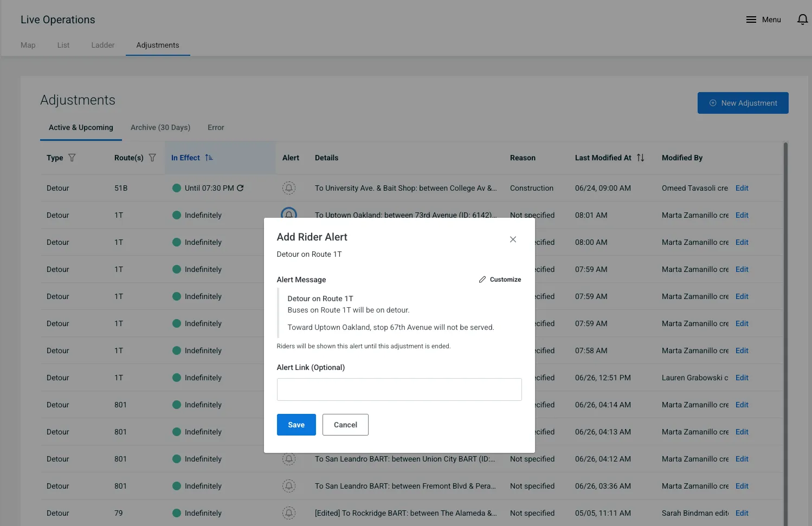Click the New Adjustment button

pos(743,103)
